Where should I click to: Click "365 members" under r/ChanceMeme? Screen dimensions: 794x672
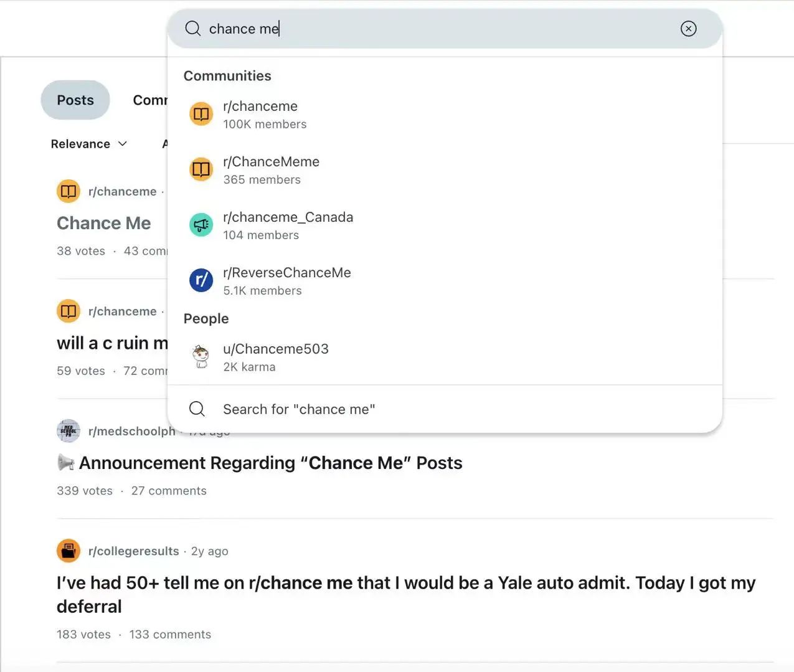pyautogui.click(x=262, y=179)
